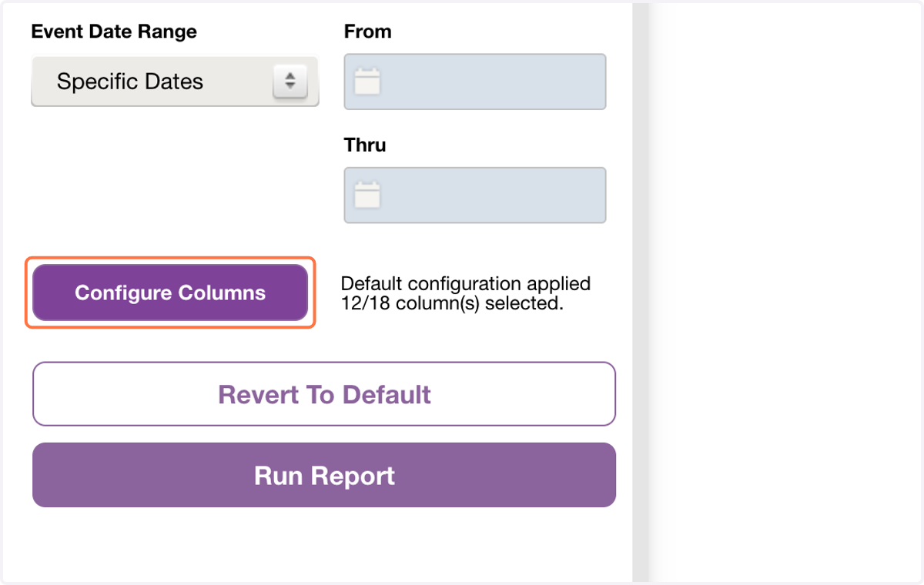The width and height of the screenshot is (924, 585).
Task: Open the Event Date Range dropdown
Action: click(x=175, y=81)
